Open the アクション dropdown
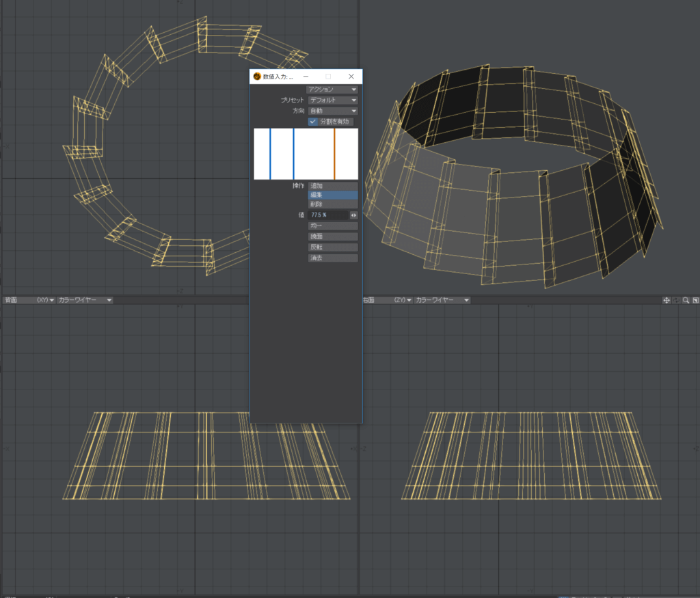700x598 pixels. pos(332,90)
